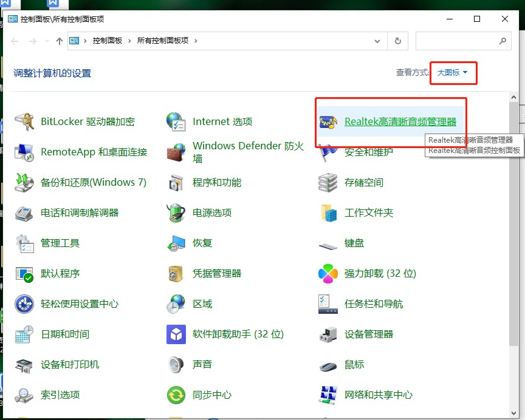525x420 pixels.
Task: Open the 程序和功能 link
Action: point(217,182)
